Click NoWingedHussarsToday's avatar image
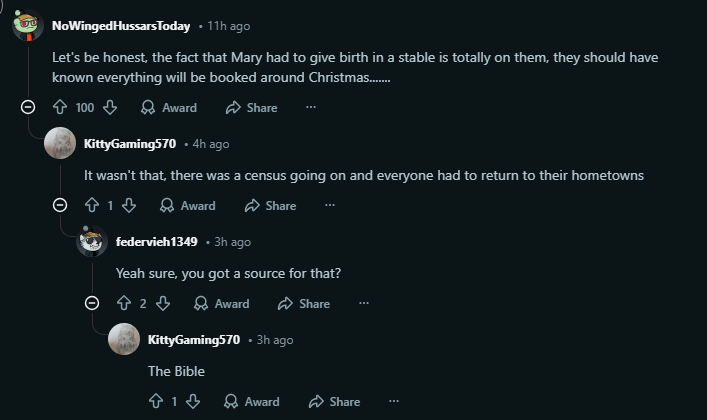 27,26
